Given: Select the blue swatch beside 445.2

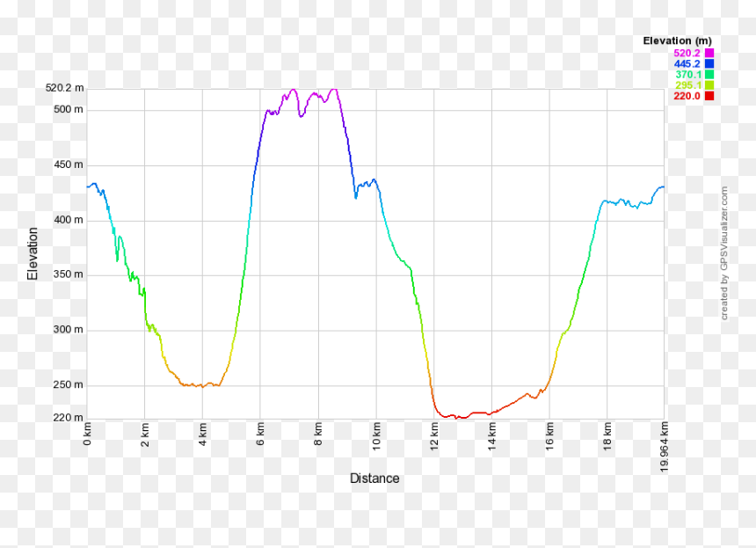Looking at the screenshot, I should coord(709,63).
